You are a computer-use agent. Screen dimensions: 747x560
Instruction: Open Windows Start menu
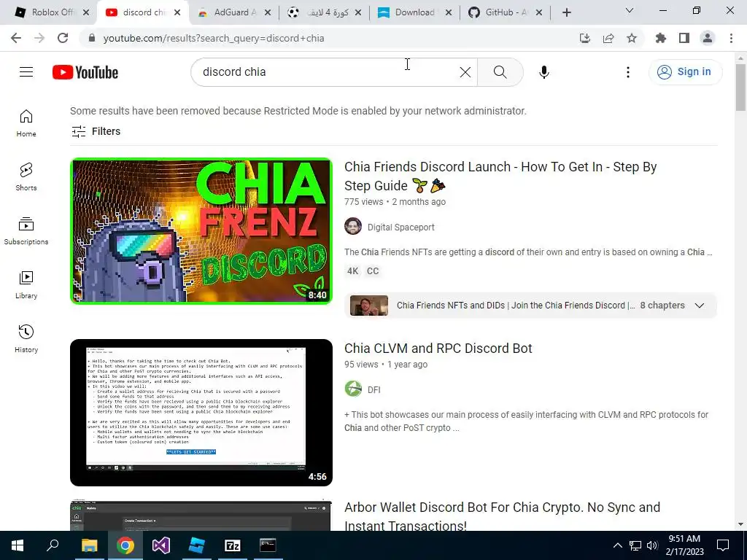(18, 545)
